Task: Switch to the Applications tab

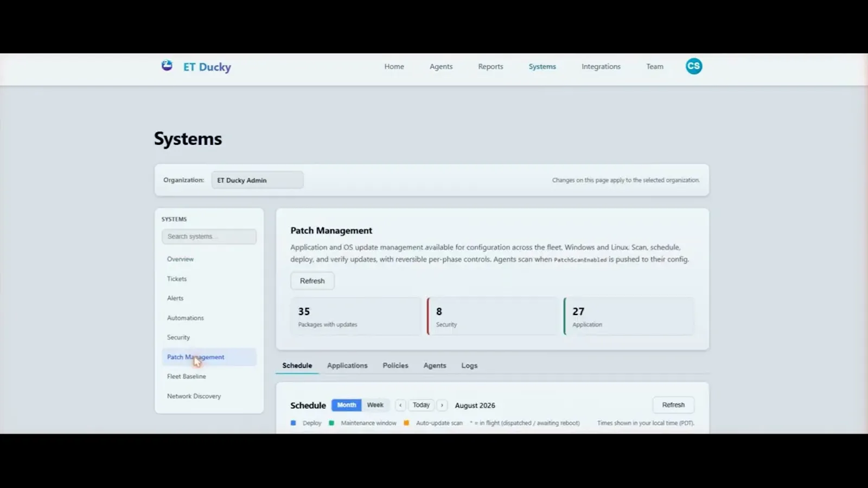Action: click(347, 365)
